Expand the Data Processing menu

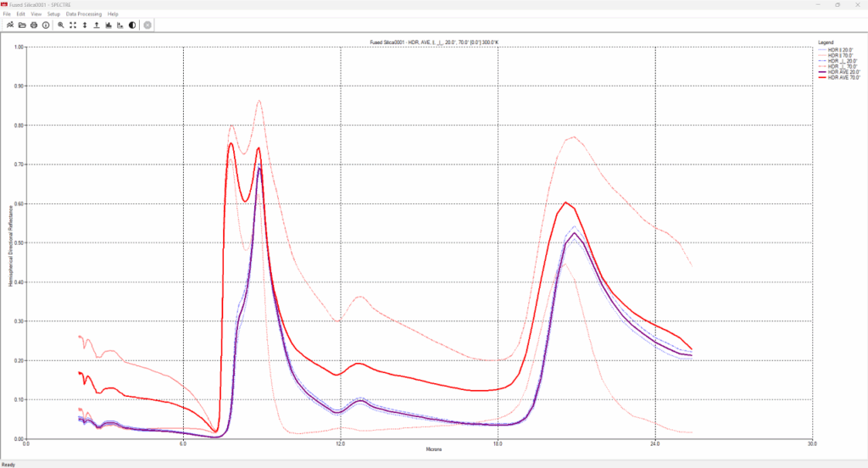tap(84, 14)
